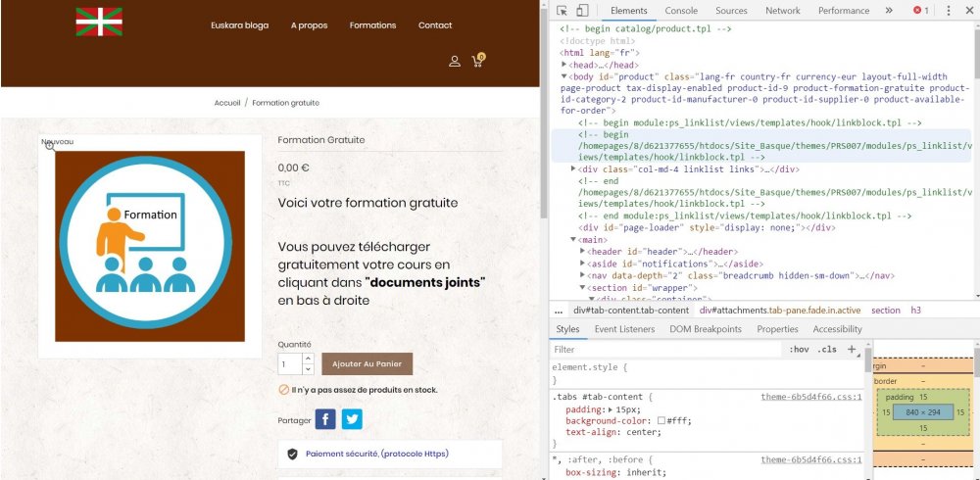Click the DevTools error count badge
Image resolution: width=980 pixels, height=480 pixels.
point(920,11)
